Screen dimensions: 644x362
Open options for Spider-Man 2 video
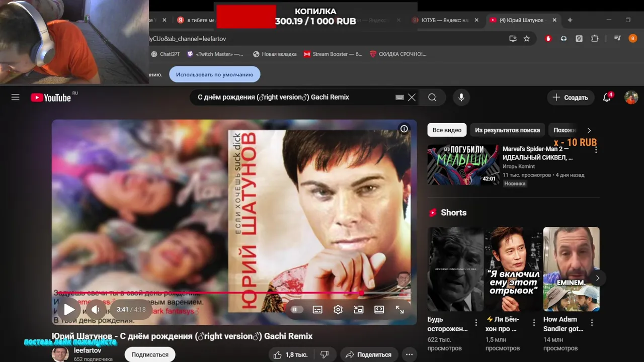tap(596, 150)
